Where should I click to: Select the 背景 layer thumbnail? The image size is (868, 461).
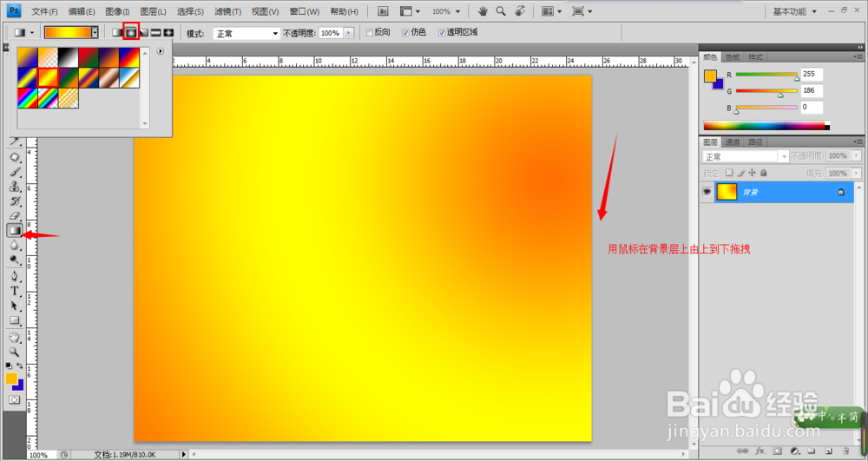tap(727, 192)
